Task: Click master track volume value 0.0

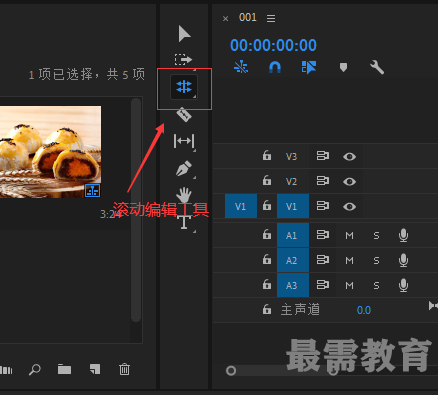Action: (364, 310)
